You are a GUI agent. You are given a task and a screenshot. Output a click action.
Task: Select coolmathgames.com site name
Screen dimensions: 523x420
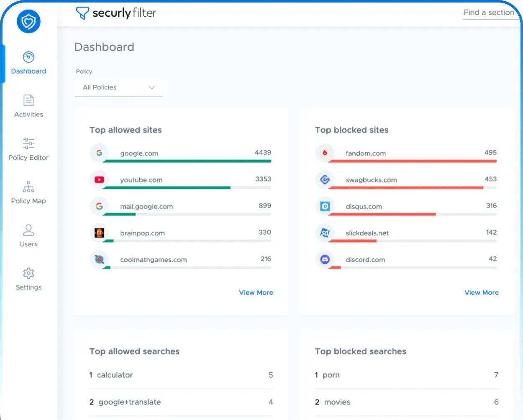click(x=153, y=260)
